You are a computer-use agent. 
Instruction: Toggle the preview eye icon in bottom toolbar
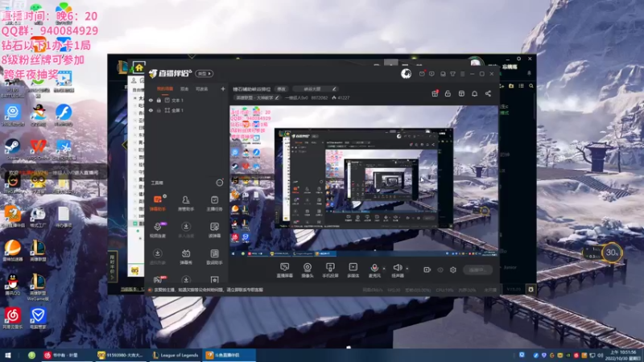[x=440, y=269]
